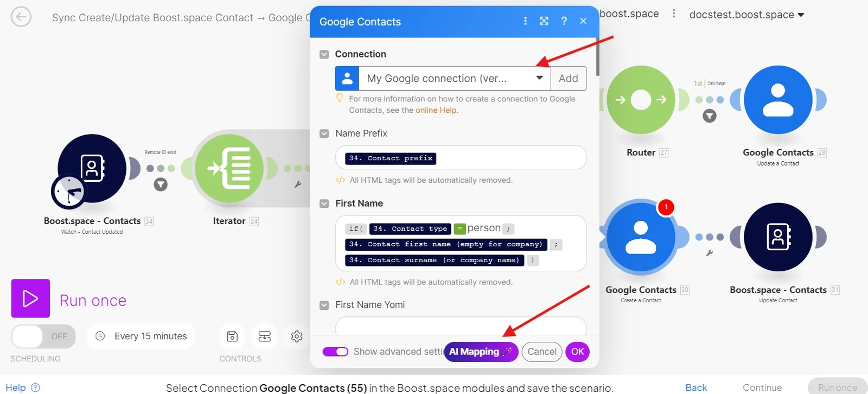Open the filter icon after the Router
This screenshot has width=868, height=394.
tap(710, 116)
